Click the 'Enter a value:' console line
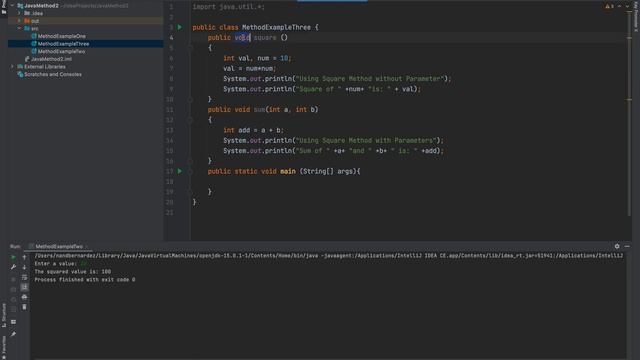The image size is (640, 360). tap(56, 264)
